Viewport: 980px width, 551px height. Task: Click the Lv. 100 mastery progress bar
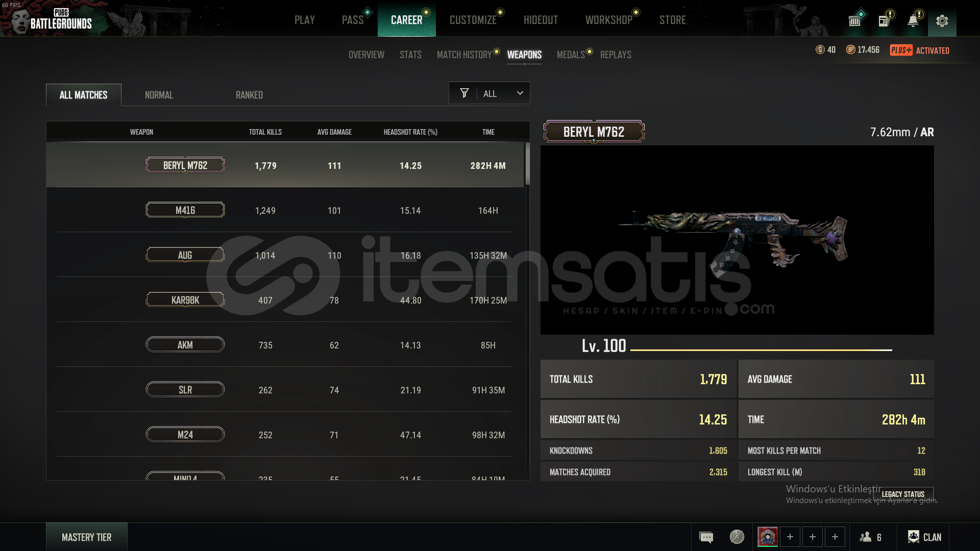coord(761,350)
